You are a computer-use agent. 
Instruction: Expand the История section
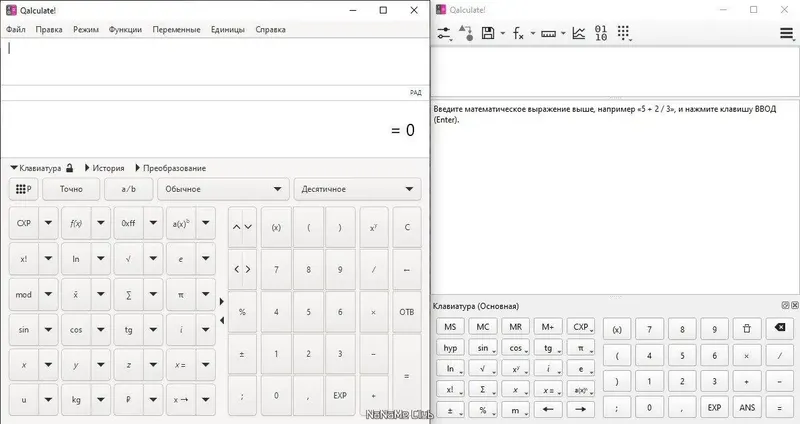pyautogui.click(x=105, y=168)
